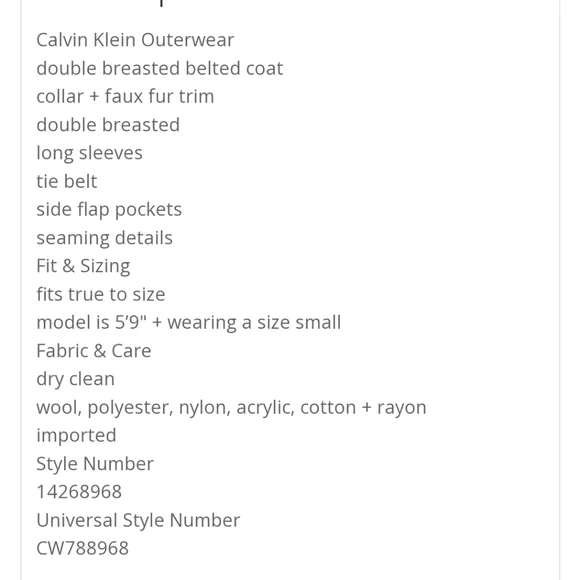Select the style number 14268968
579x580 pixels.
click(79, 492)
